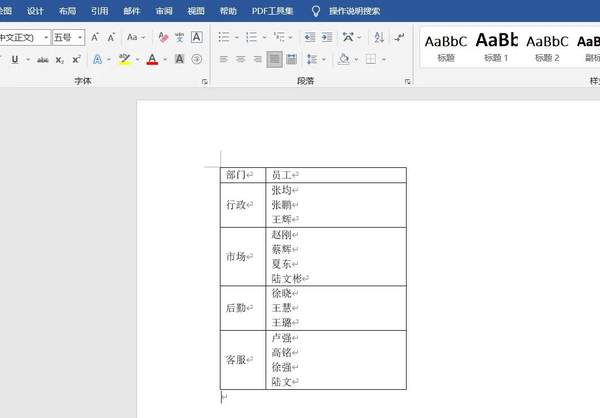Click the clear all formatting icon
600x418 pixels.
(162, 37)
